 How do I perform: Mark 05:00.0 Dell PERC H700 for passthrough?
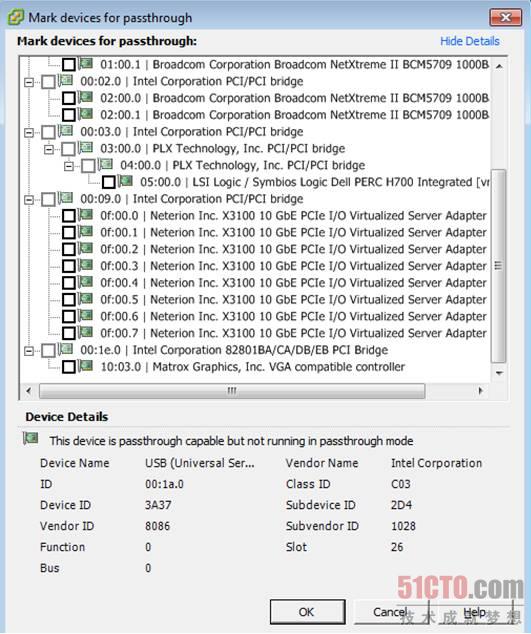tap(108, 182)
